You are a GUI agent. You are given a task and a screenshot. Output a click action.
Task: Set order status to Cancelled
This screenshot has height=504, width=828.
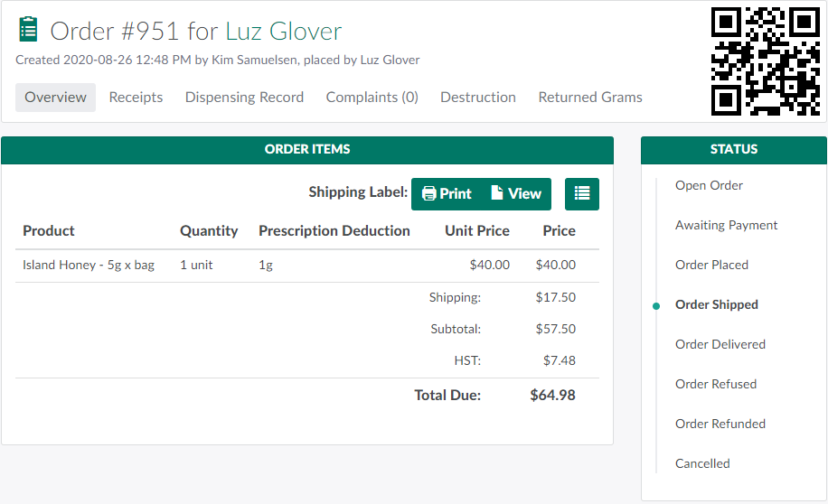tap(701, 463)
